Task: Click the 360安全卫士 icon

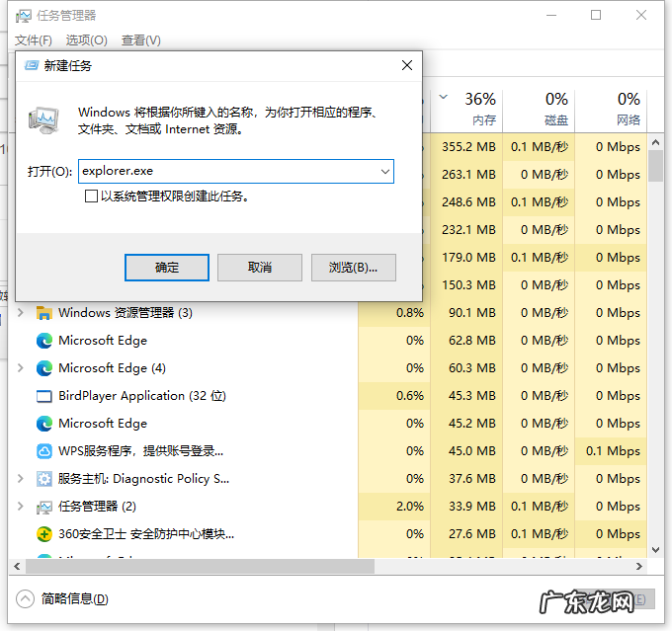Action: point(44,534)
